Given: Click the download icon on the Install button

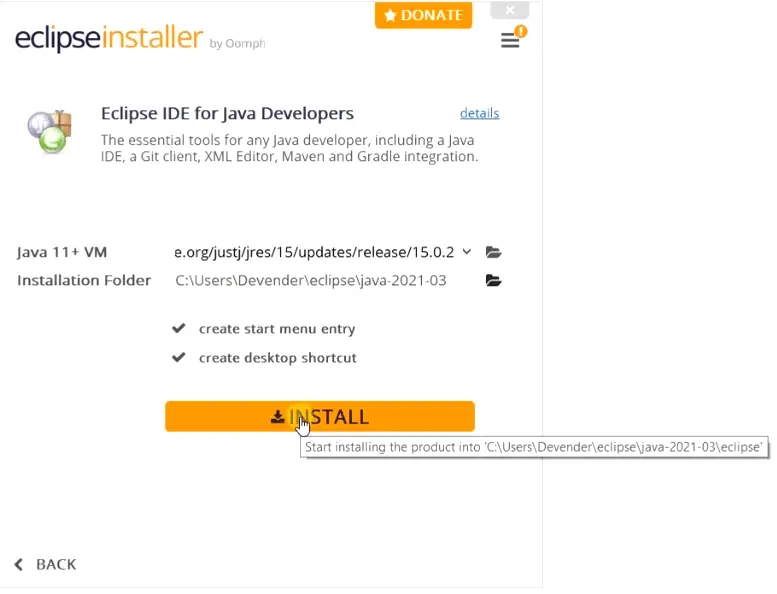Looking at the screenshot, I should [x=278, y=417].
